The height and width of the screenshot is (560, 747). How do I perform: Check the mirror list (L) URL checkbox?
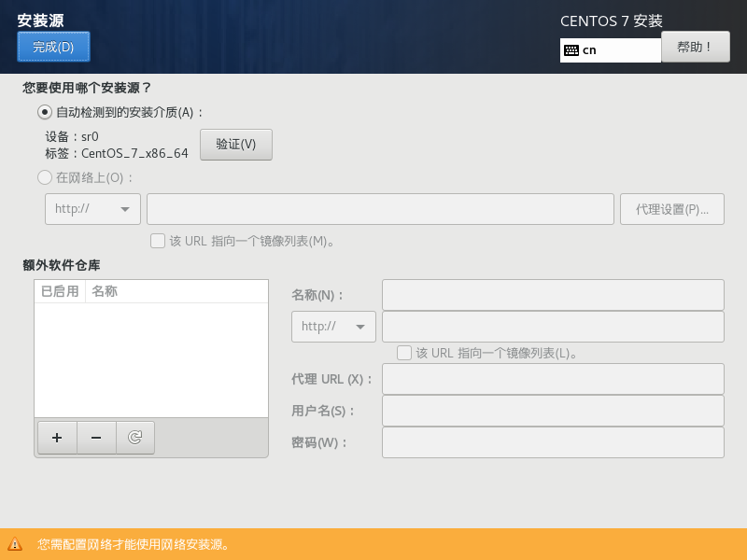pyautogui.click(x=404, y=353)
